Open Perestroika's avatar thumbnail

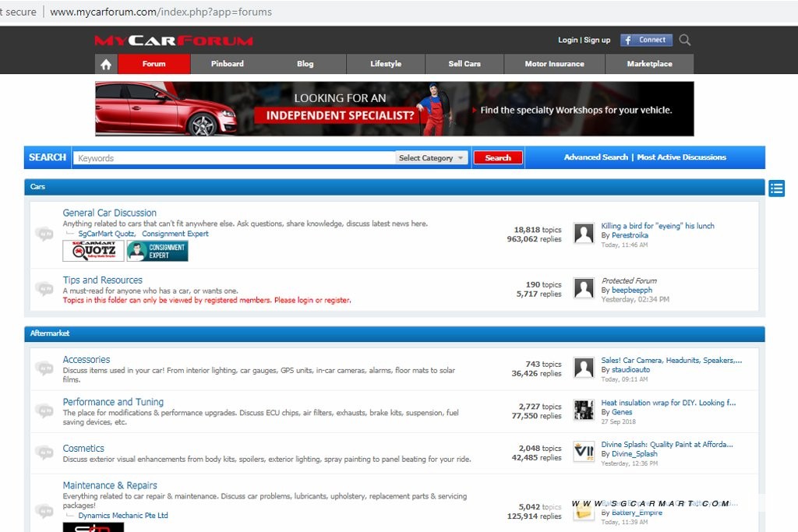(x=584, y=234)
